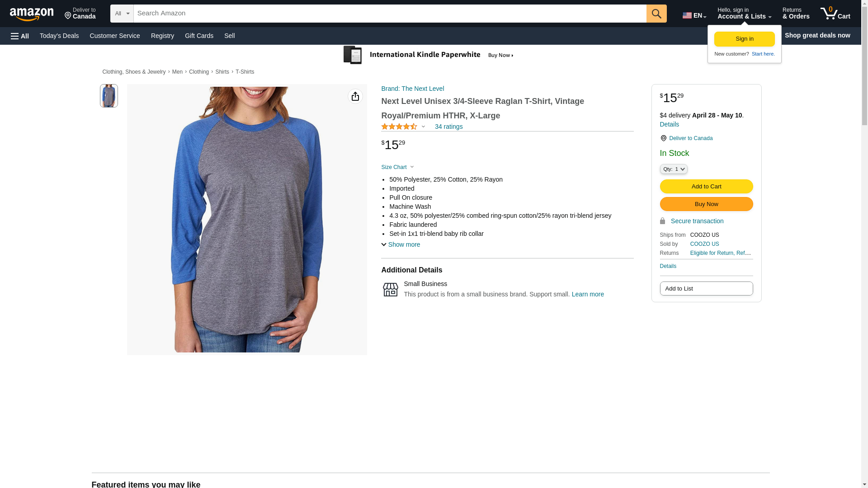Open Today's Deals in navigation bar
This screenshot has height=488, width=868.
[x=59, y=36]
